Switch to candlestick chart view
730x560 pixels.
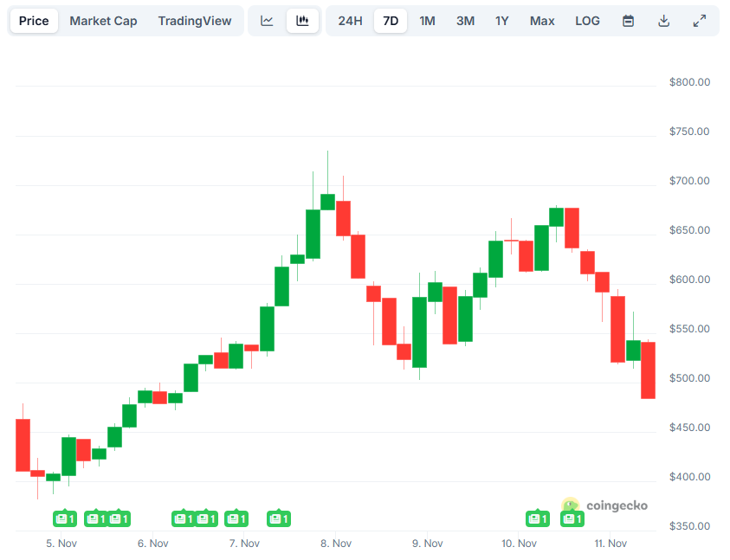(x=302, y=20)
